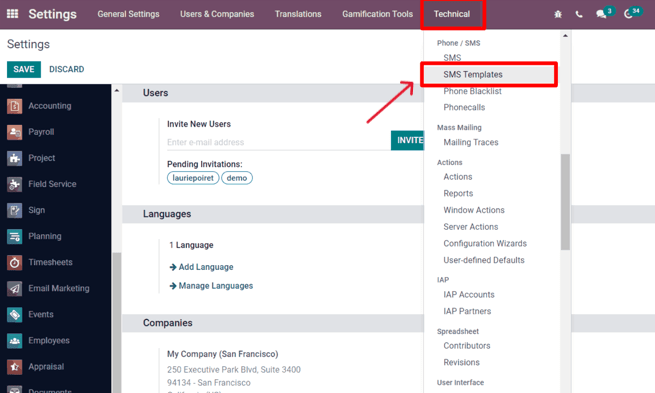Open General Settings menu
Image resolution: width=655 pixels, height=393 pixels.
coord(128,14)
